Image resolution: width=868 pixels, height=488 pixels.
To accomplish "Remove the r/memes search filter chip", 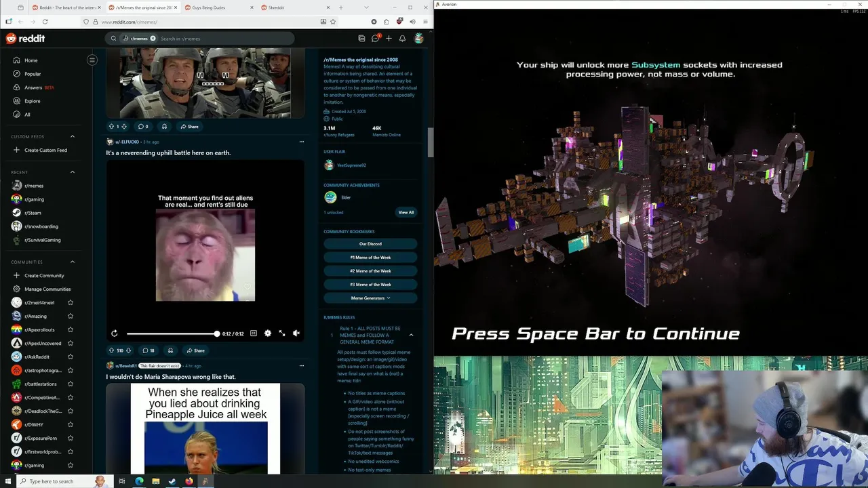I will (153, 39).
